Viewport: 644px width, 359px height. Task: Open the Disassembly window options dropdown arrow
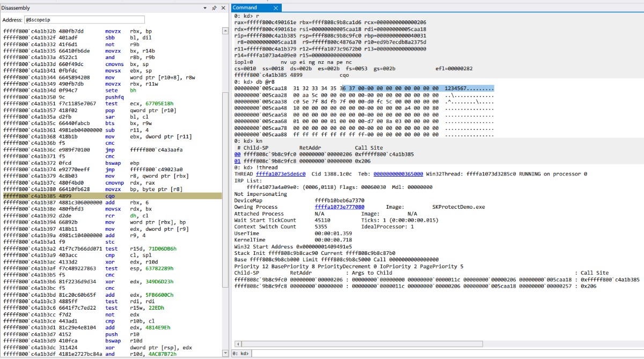(x=206, y=8)
